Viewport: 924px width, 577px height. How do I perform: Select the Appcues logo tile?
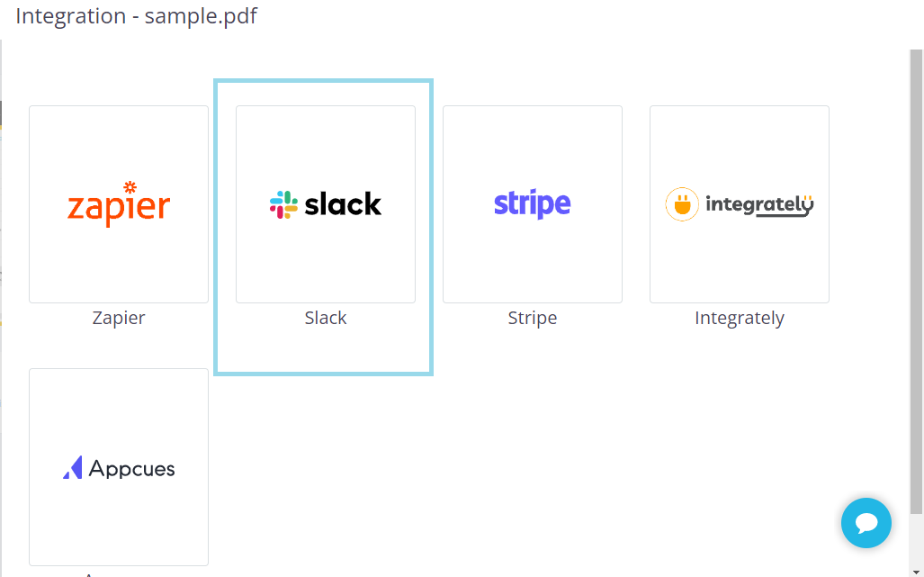pos(119,467)
